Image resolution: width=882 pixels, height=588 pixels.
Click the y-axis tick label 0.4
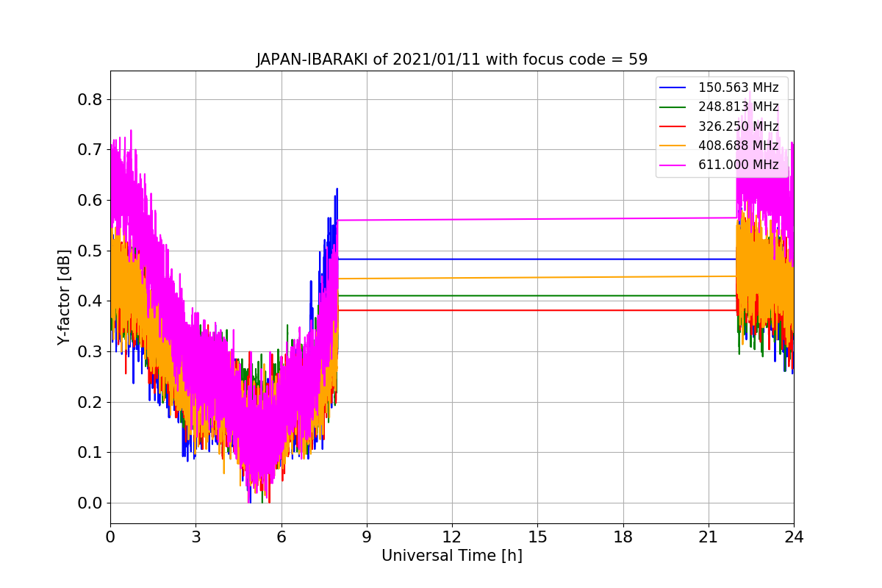tap(90, 301)
